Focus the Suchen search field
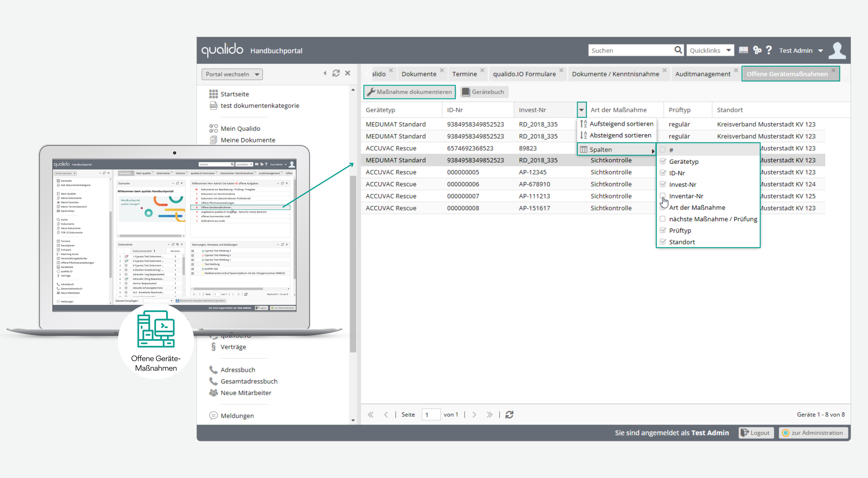 pos(631,50)
